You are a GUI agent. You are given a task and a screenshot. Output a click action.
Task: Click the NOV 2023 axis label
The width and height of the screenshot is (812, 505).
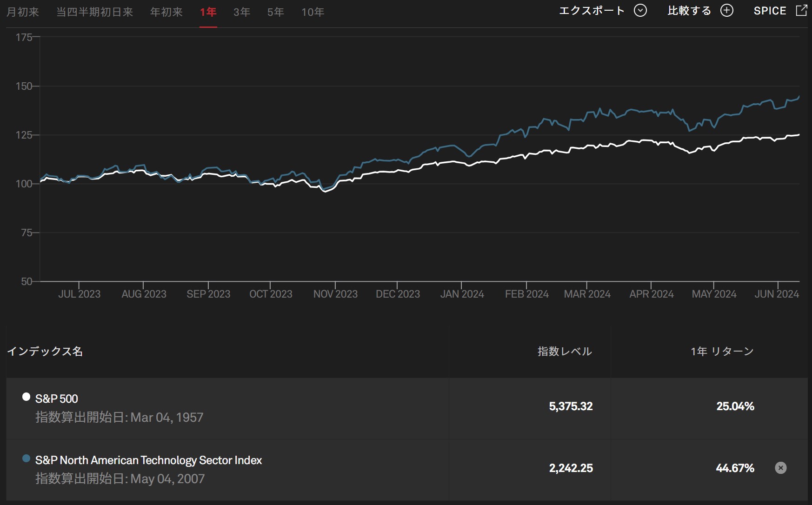335,294
